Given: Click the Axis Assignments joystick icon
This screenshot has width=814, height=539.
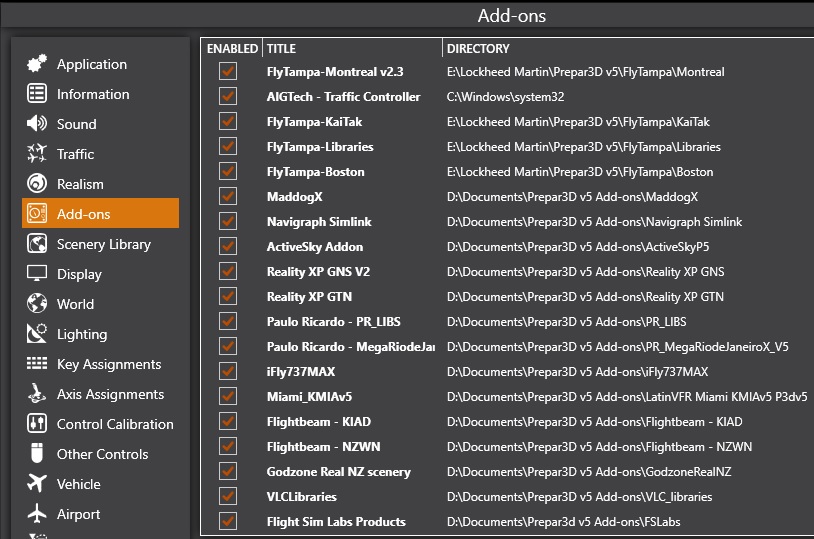Looking at the screenshot, I should [x=37, y=393].
